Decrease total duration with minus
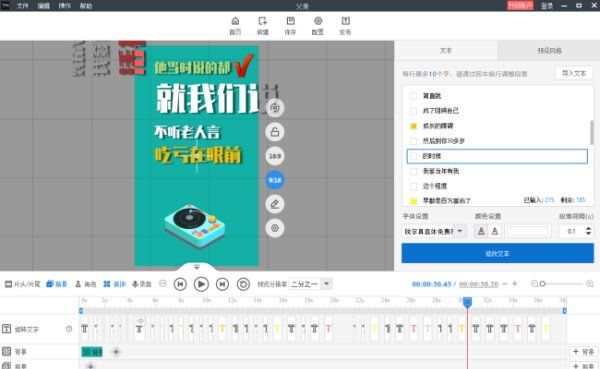 505,284
